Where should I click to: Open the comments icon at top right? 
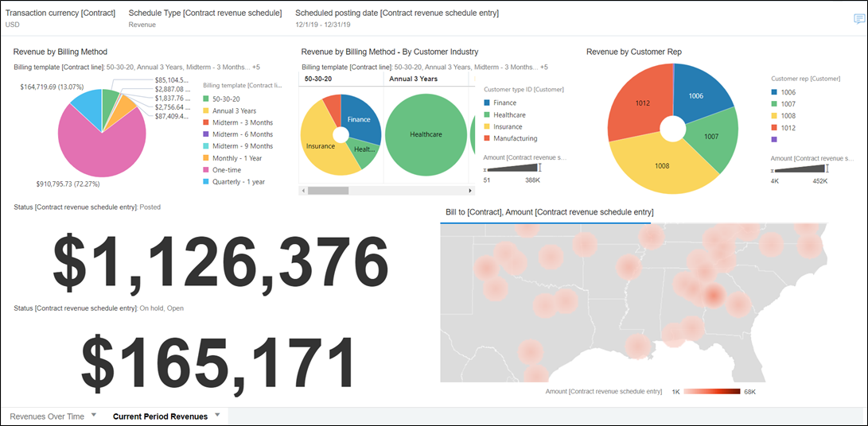858,19
